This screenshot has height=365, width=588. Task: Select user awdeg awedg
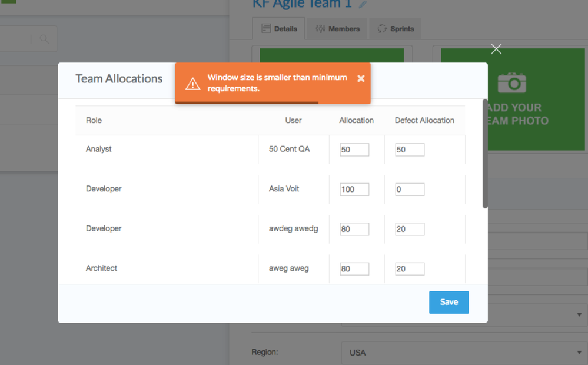click(293, 228)
